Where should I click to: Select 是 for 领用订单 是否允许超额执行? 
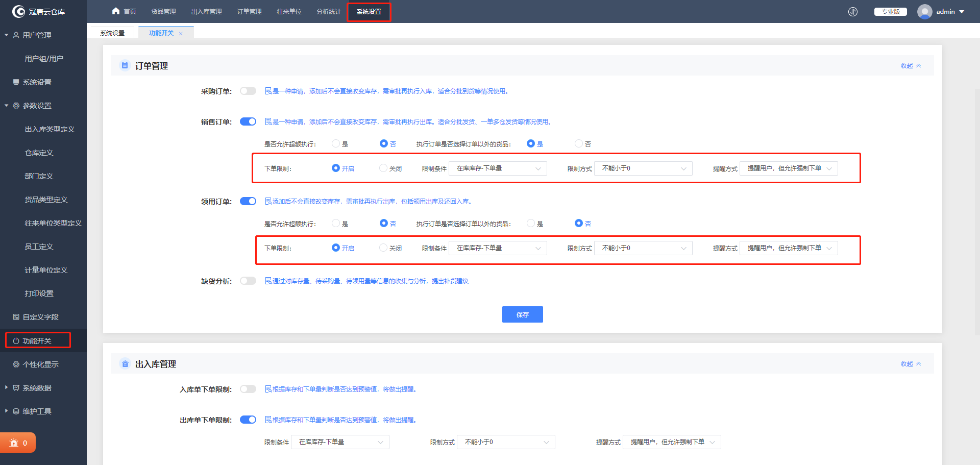[x=336, y=224]
